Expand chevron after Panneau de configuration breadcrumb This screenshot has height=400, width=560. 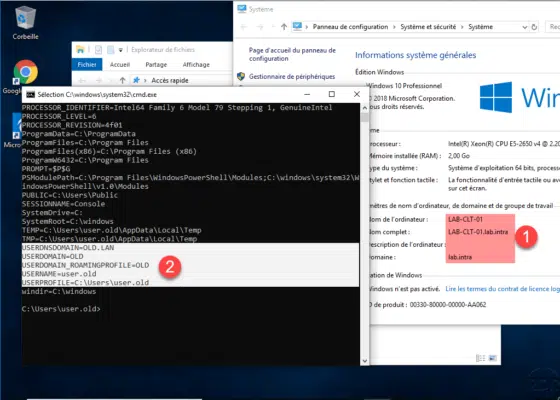(394, 27)
